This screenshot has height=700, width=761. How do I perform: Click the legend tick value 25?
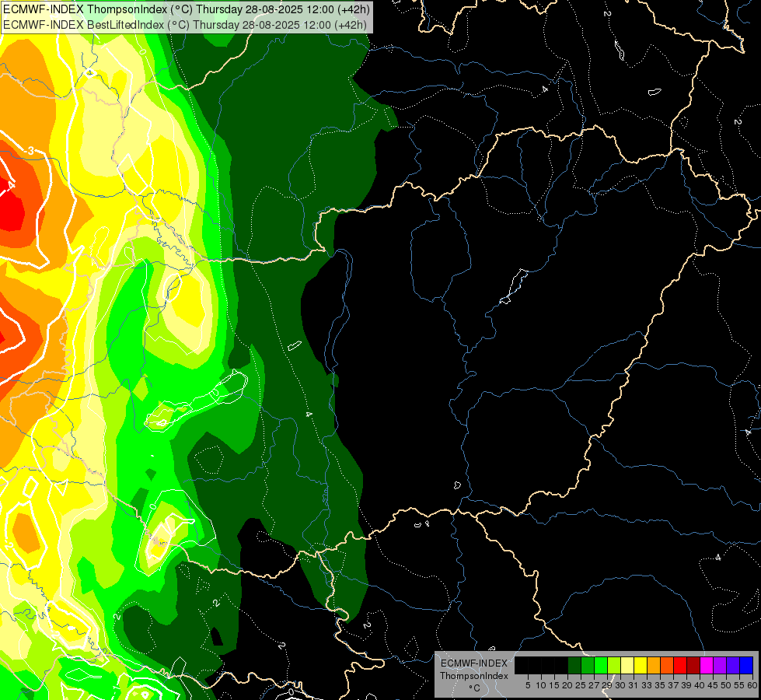point(581,685)
